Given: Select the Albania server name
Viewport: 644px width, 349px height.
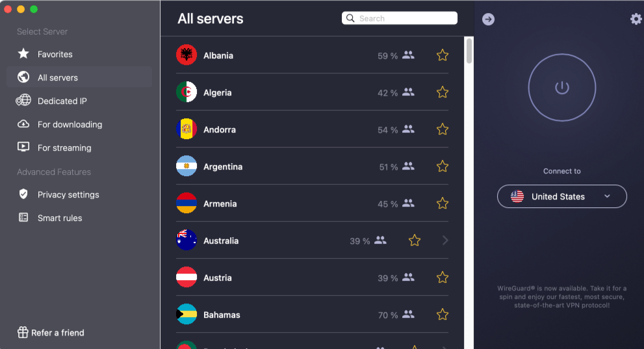Looking at the screenshot, I should [218, 55].
